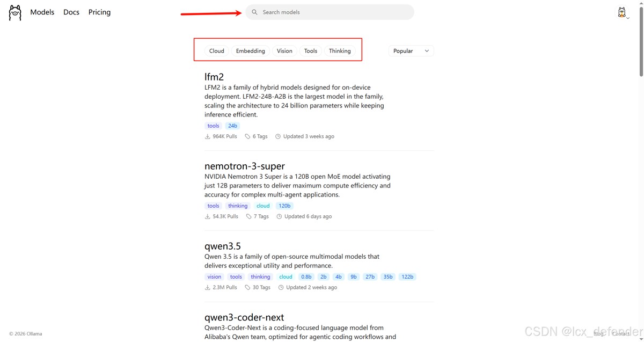Toggle the Thinking filter chip

[x=340, y=51]
